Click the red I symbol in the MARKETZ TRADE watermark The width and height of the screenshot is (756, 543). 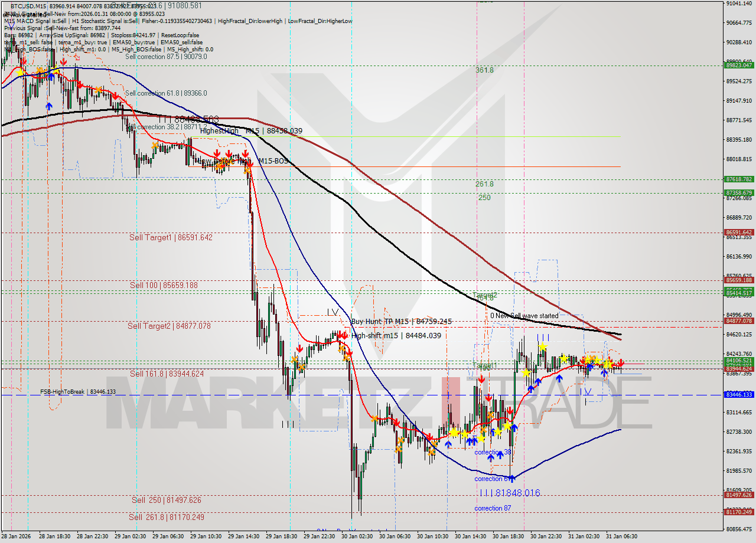pos(452,401)
